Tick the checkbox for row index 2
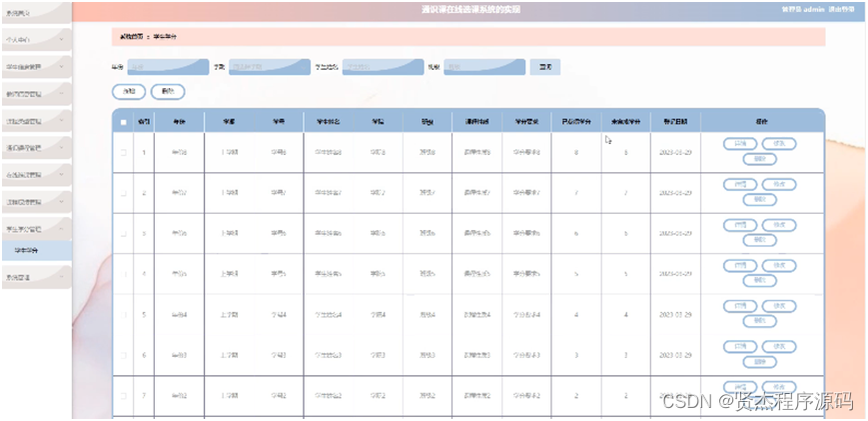 [124, 193]
